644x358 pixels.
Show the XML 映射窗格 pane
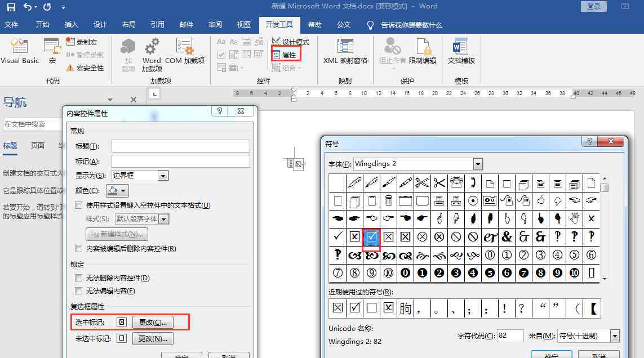tap(345, 51)
